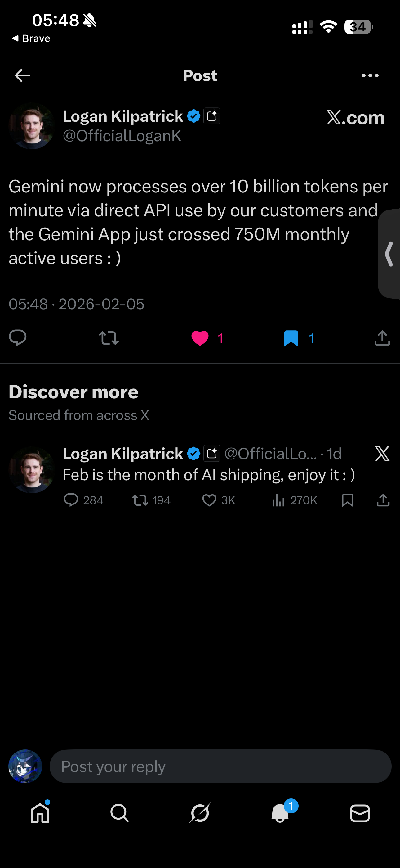Open the Search tab

119,813
